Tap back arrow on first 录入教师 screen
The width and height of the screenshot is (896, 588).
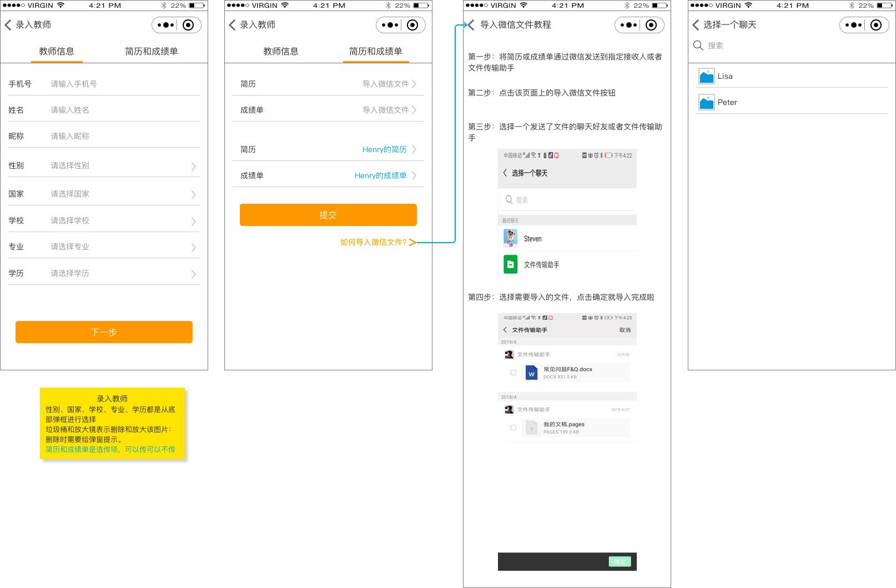coord(8,25)
